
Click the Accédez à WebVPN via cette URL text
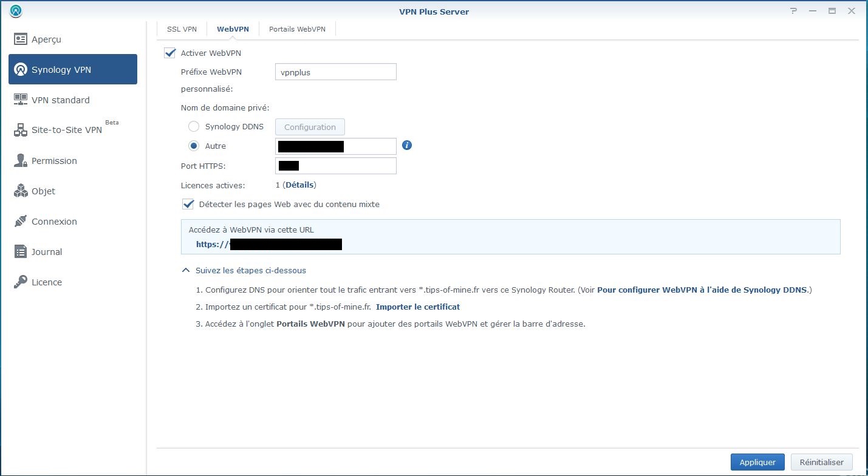pyautogui.click(x=251, y=230)
